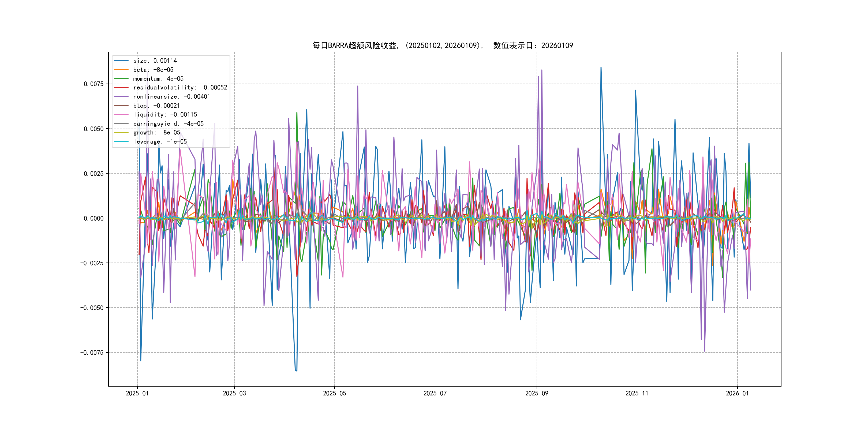Click the brown btop legend line

pos(121,106)
